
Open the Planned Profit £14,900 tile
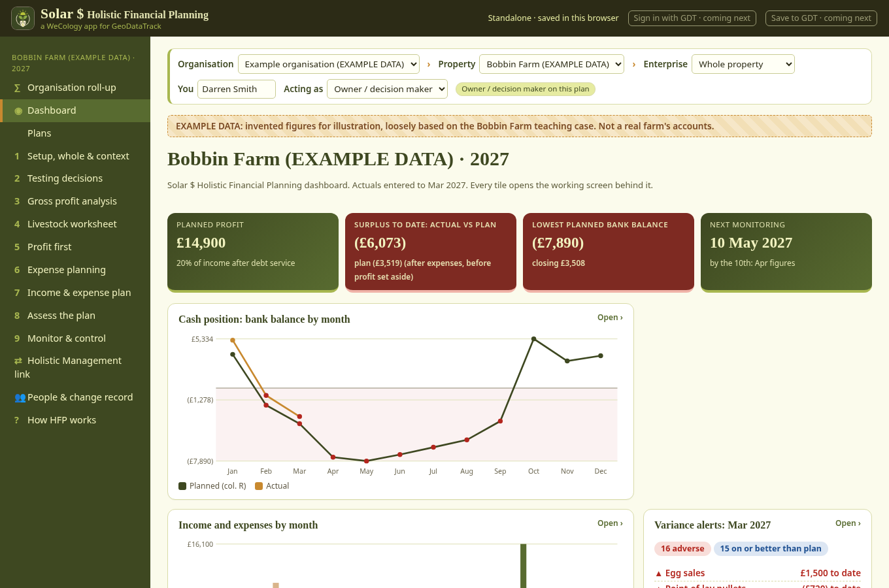253,252
